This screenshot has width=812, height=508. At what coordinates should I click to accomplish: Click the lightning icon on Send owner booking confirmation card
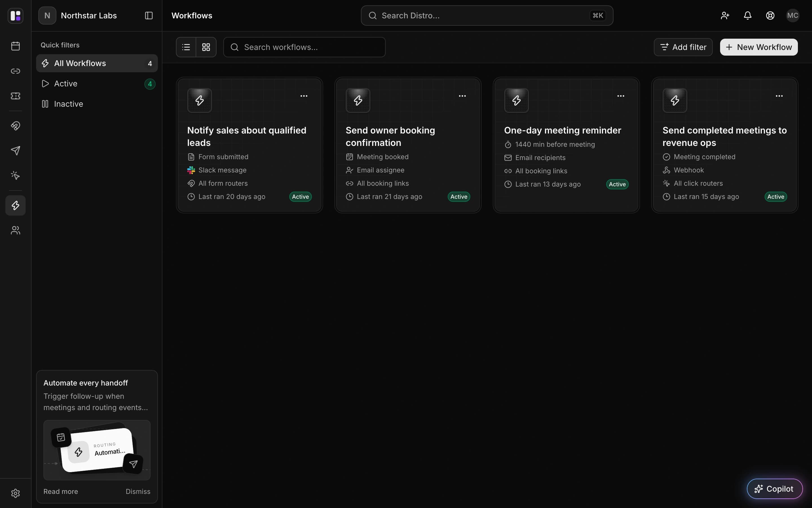[358, 100]
